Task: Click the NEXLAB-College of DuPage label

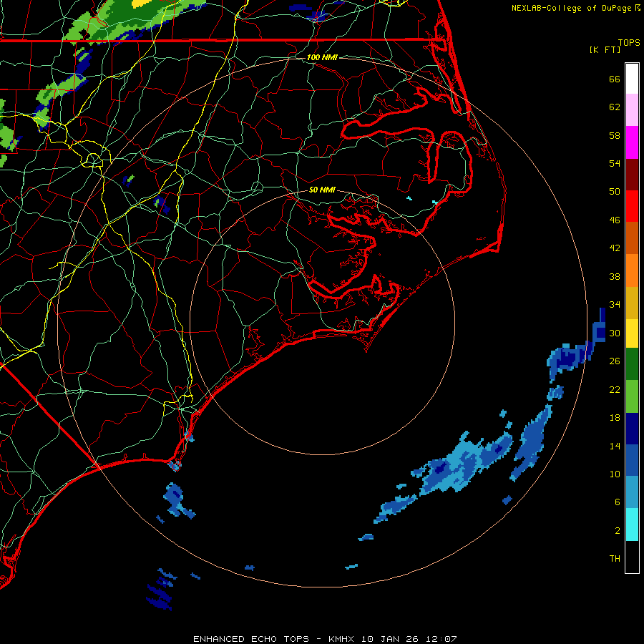Action: (x=571, y=8)
